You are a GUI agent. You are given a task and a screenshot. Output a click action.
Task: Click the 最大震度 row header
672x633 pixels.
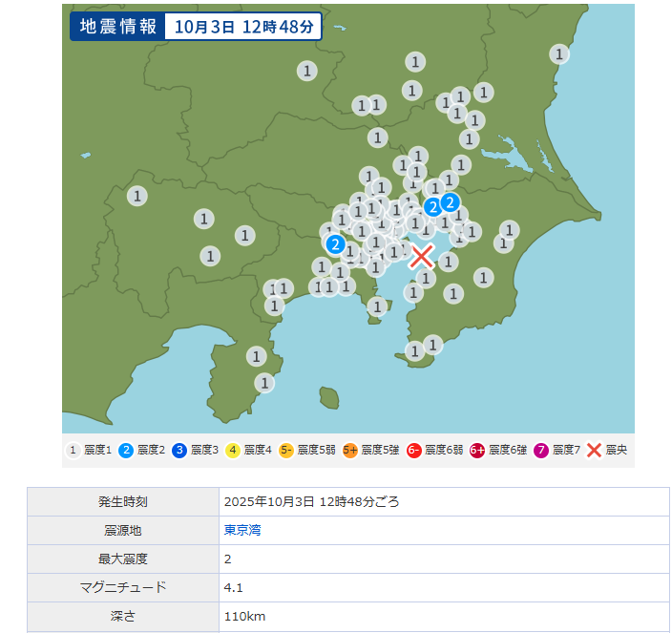click(123, 559)
